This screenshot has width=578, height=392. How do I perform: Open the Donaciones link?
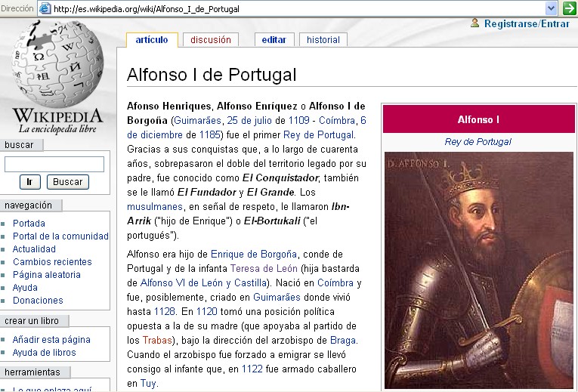tap(38, 301)
